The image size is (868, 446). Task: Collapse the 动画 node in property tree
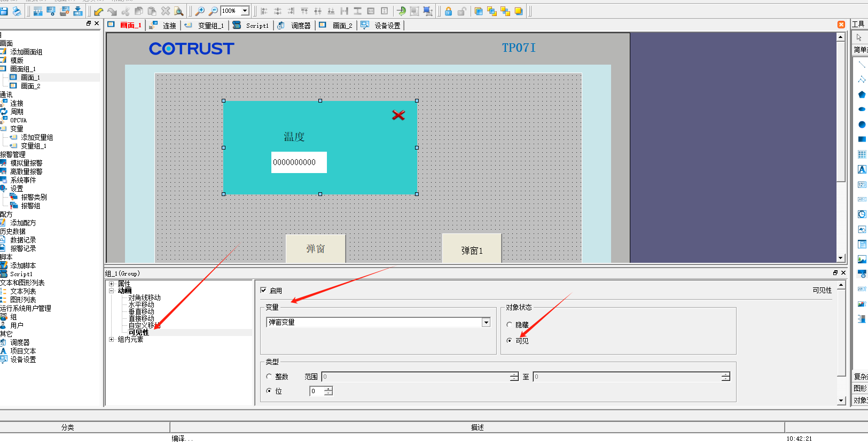111,291
